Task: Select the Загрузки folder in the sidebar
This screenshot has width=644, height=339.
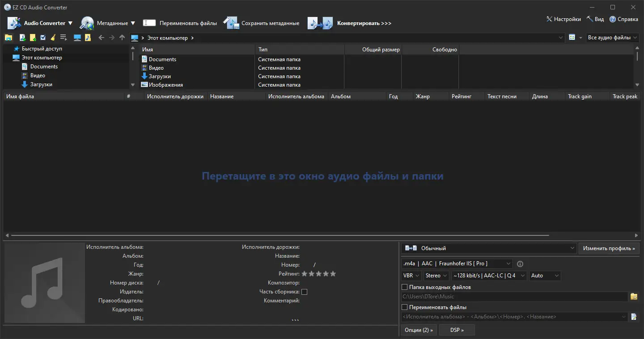Action: click(42, 84)
